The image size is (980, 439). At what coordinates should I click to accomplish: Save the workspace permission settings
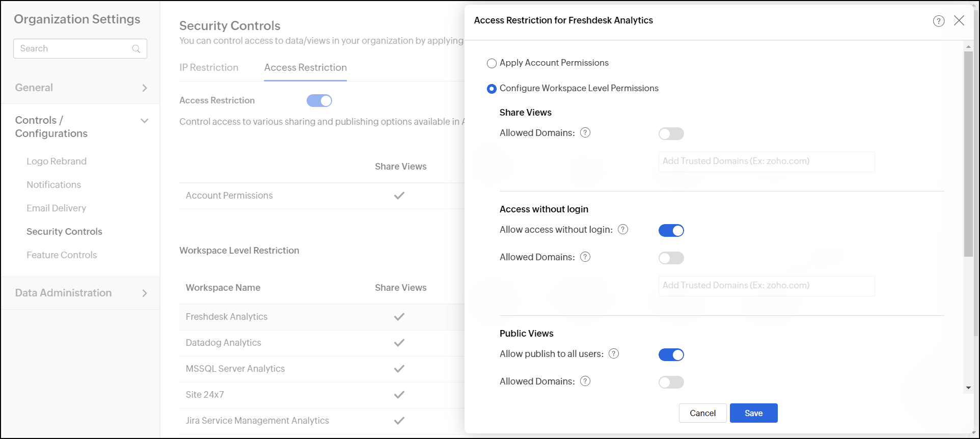(x=753, y=413)
